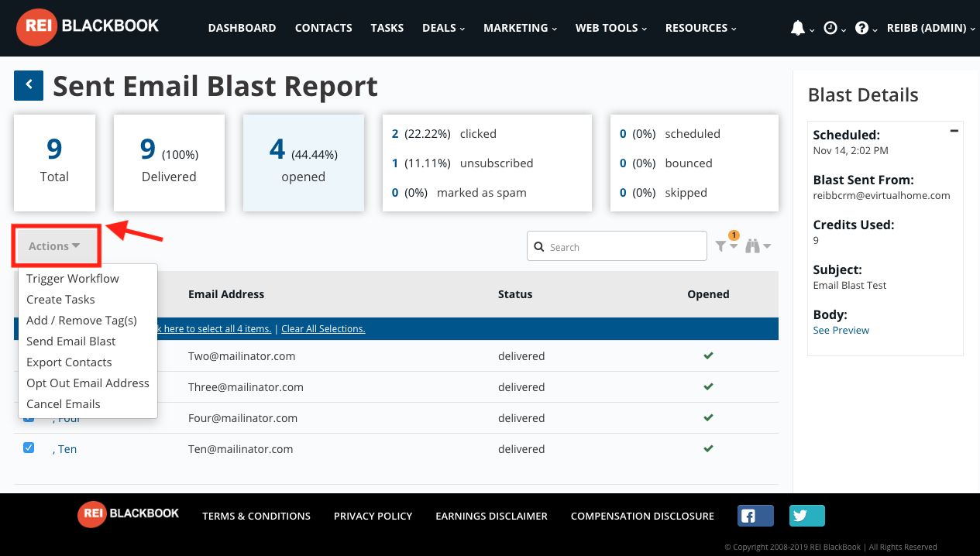Filter by the 1 unsubscribed stat
This screenshot has height=556, width=980.
[x=462, y=163]
